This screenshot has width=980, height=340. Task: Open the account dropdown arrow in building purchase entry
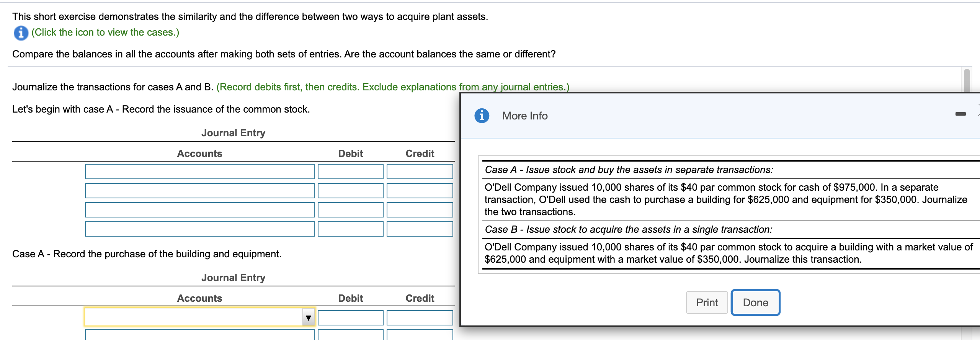[308, 318]
